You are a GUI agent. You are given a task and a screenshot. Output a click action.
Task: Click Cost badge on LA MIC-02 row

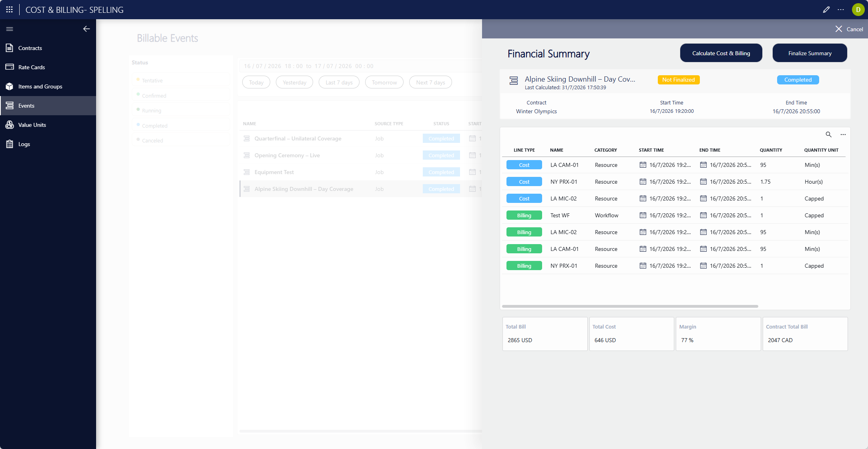pyautogui.click(x=524, y=198)
